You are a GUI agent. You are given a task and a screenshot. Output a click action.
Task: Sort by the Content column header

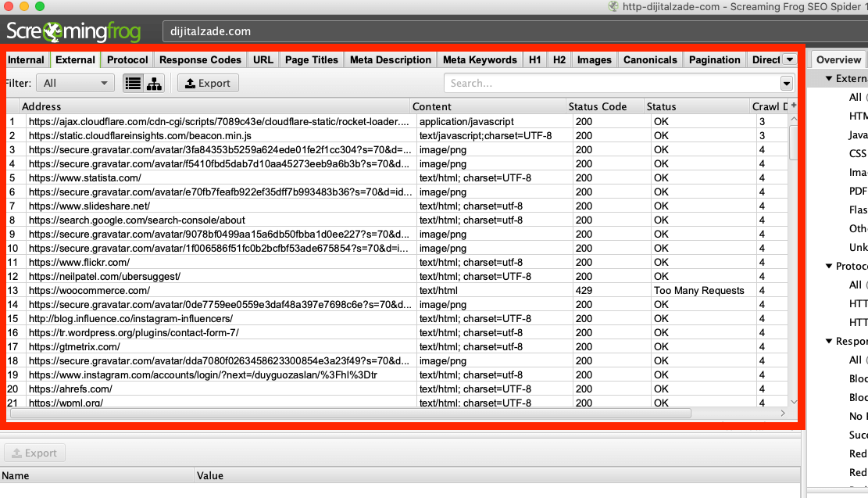click(x=488, y=106)
